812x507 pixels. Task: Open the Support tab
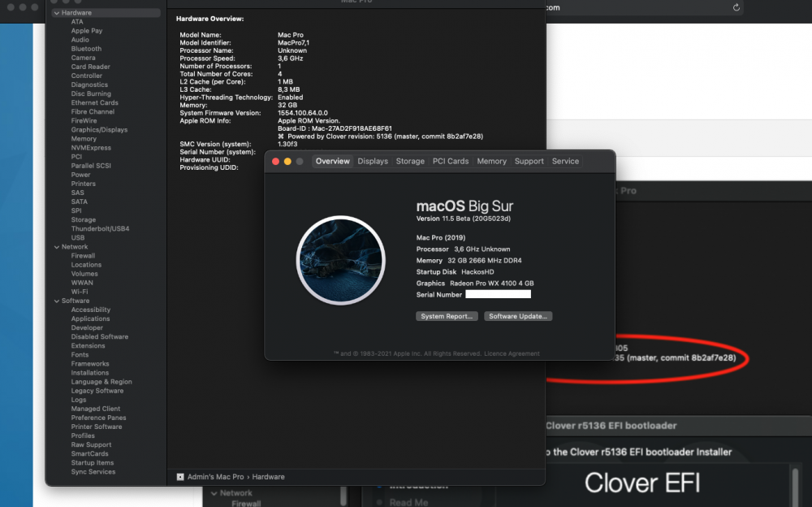click(529, 161)
